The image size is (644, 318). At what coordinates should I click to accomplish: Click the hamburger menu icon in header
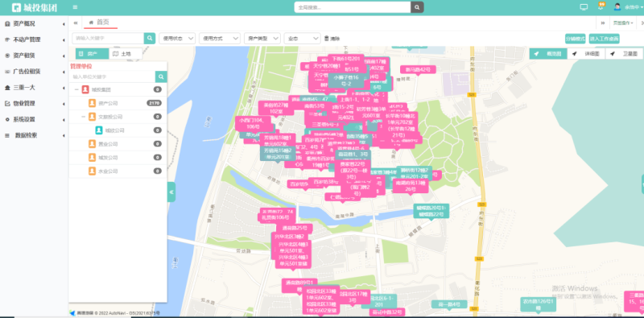click(x=75, y=7)
